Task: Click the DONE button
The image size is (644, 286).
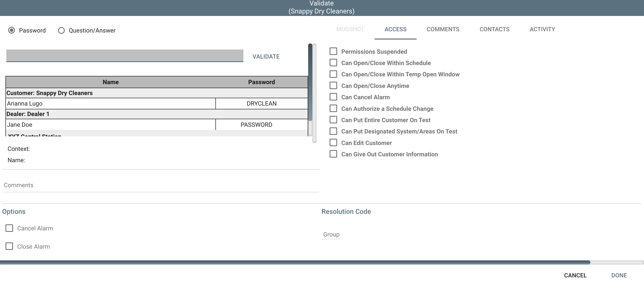Action: [619, 275]
